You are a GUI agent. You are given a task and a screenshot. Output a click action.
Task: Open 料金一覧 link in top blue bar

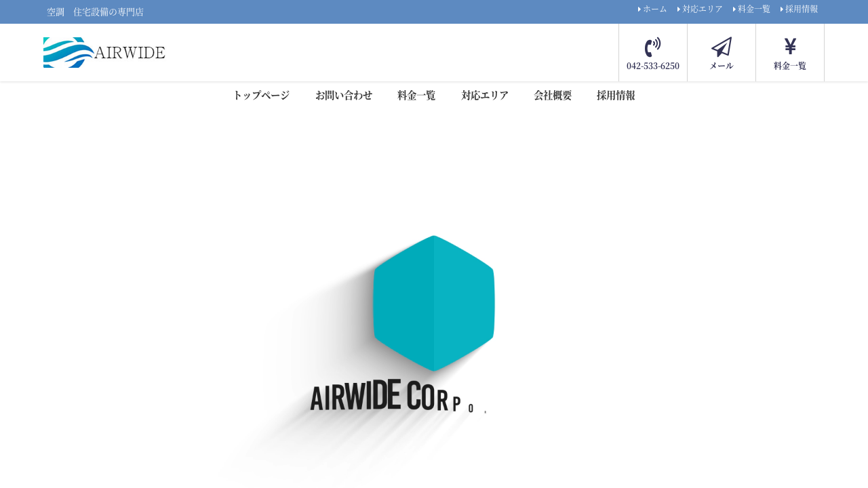[753, 9]
